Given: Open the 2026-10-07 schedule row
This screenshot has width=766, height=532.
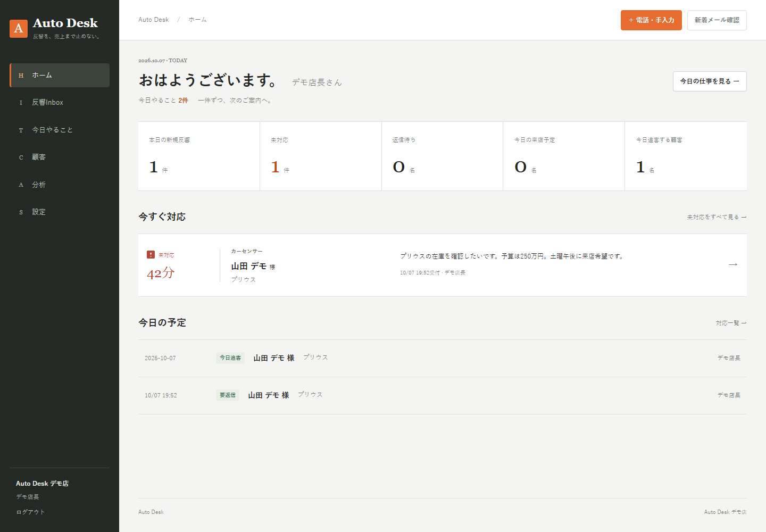Looking at the screenshot, I should 443,358.
